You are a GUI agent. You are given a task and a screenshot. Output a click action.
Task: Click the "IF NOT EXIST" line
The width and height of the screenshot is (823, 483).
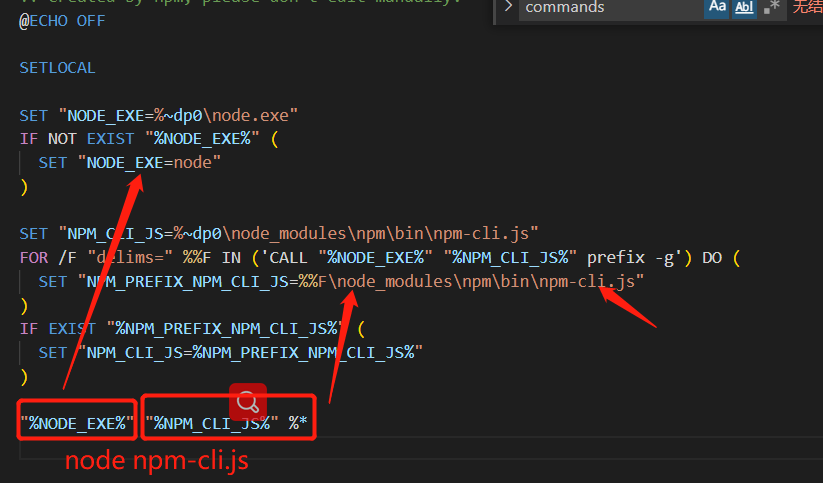[x=149, y=139]
